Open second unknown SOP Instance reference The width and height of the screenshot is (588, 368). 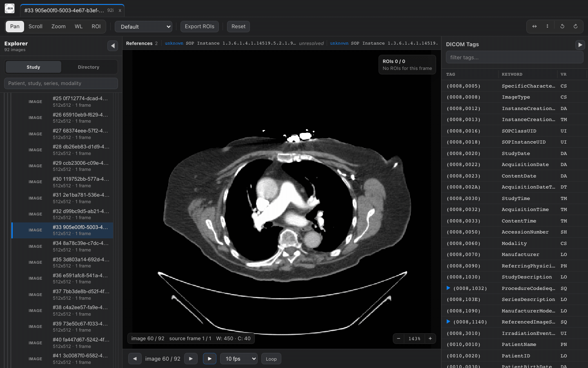tap(384, 43)
